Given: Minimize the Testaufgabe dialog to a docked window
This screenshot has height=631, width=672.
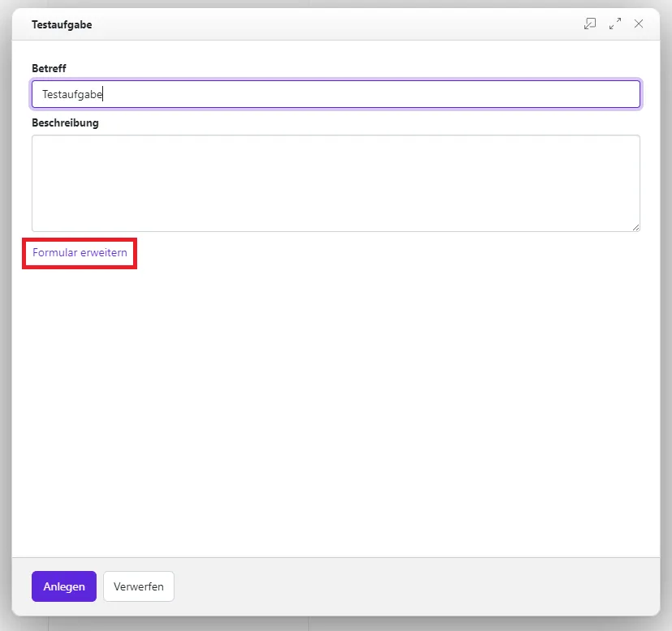Looking at the screenshot, I should pos(590,24).
